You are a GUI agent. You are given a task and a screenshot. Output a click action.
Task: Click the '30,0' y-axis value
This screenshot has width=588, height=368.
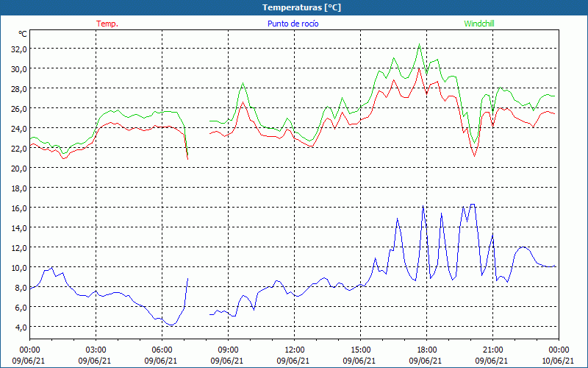(19, 69)
